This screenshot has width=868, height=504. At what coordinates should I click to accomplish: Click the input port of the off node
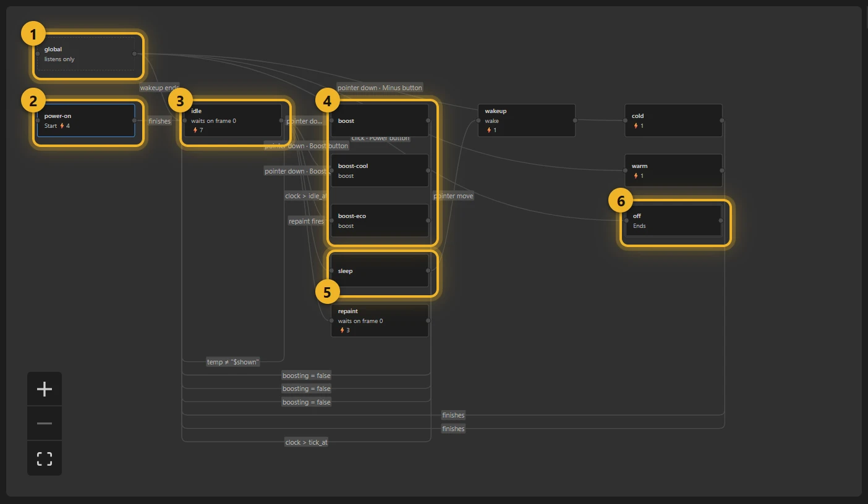[x=626, y=220]
